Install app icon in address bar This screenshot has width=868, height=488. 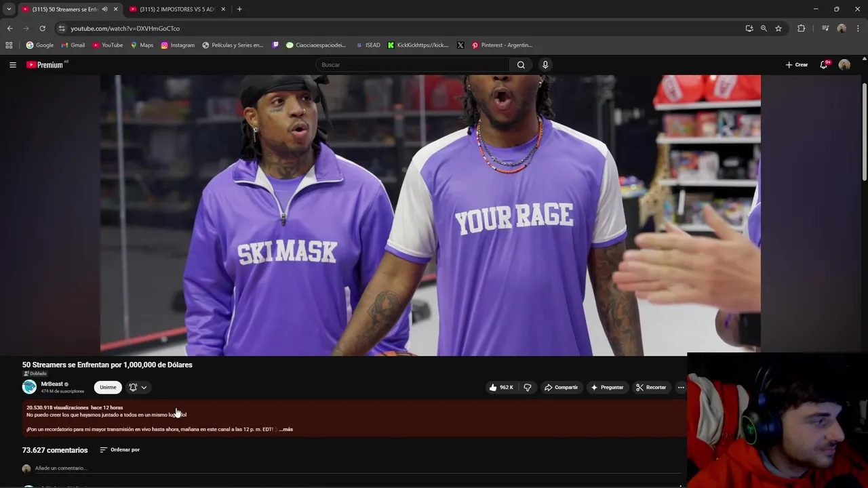pyautogui.click(x=749, y=28)
